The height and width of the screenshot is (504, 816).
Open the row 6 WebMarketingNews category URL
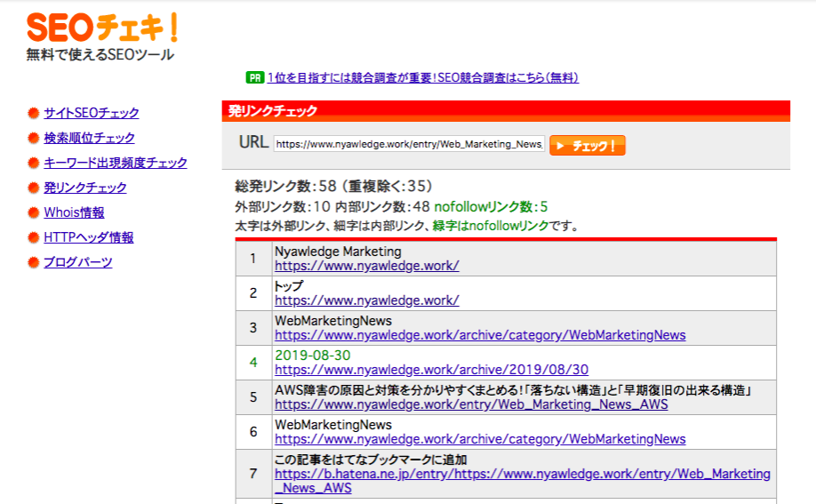pos(480,439)
